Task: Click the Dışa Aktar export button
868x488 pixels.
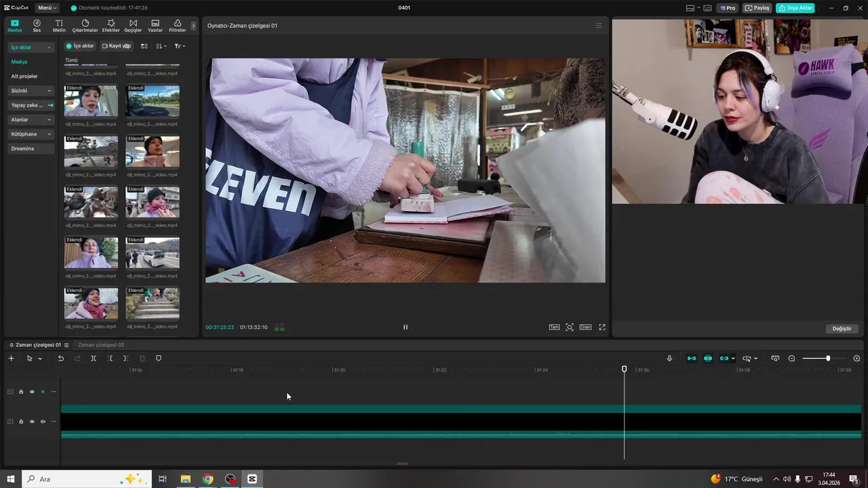Action: pyautogui.click(x=795, y=8)
